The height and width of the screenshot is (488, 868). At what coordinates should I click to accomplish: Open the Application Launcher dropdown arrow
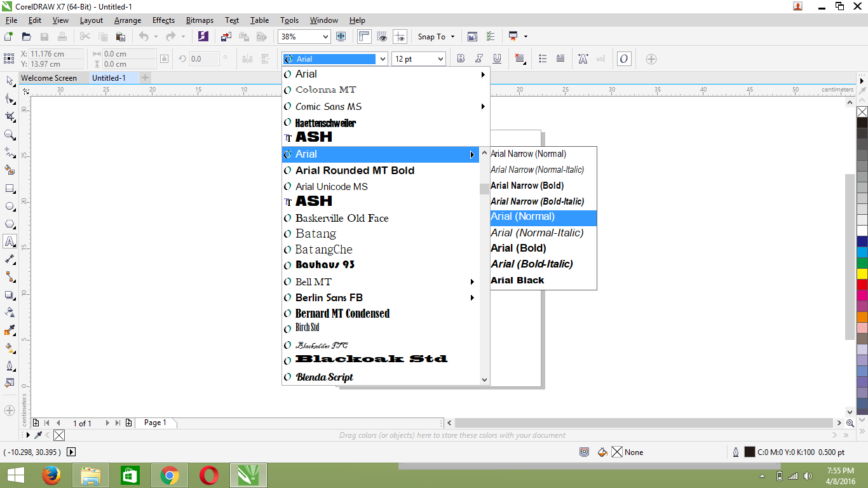pos(526,37)
